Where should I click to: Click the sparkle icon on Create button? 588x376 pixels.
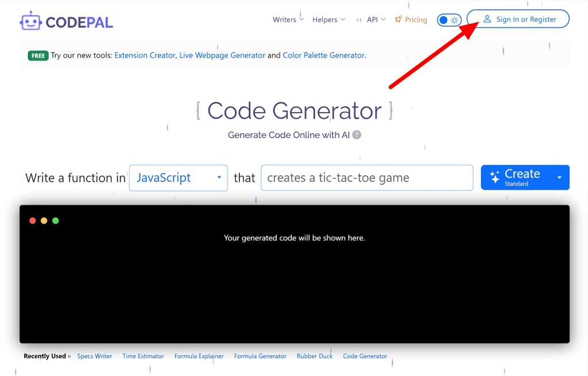(x=494, y=177)
